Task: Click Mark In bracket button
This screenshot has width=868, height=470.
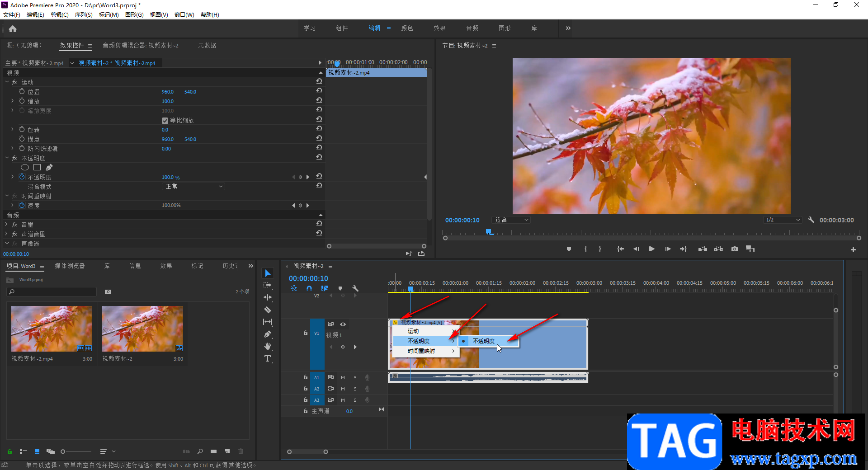Action: coord(585,249)
